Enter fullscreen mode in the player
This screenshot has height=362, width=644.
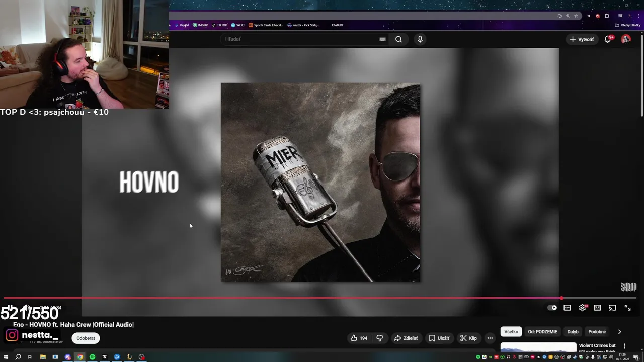[x=627, y=308]
